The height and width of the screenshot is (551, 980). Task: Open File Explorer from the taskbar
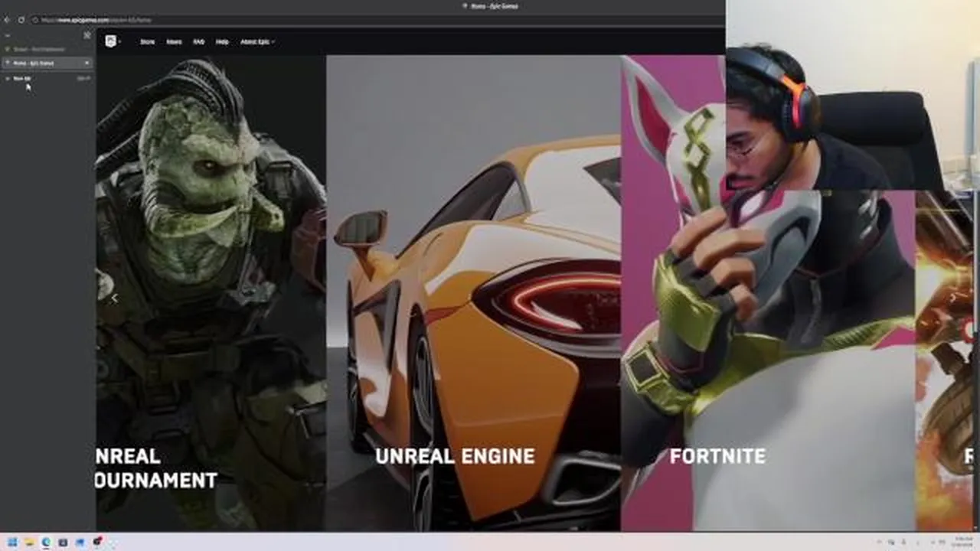point(29,542)
